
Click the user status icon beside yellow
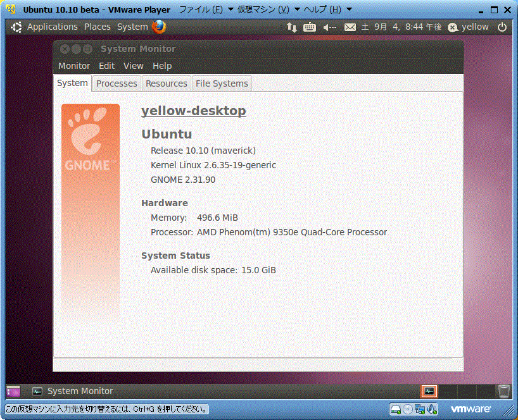tap(453, 27)
